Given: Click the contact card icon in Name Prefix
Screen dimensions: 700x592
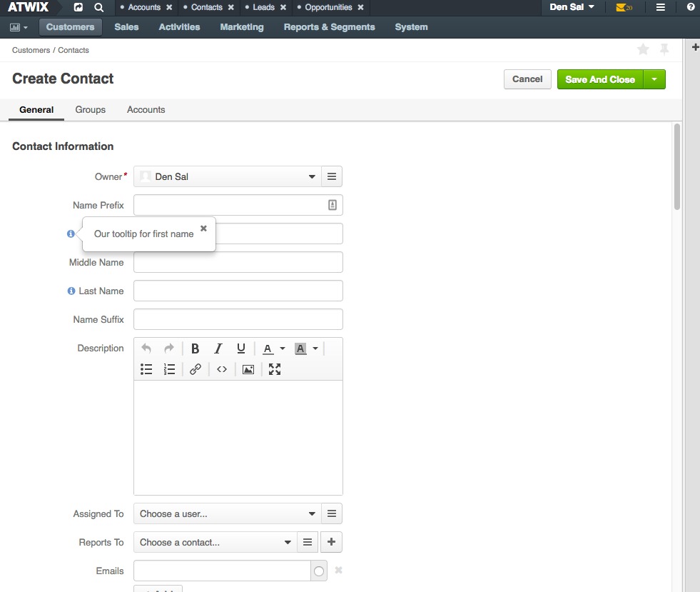Looking at the screenshot, I should tap(333, 205).
